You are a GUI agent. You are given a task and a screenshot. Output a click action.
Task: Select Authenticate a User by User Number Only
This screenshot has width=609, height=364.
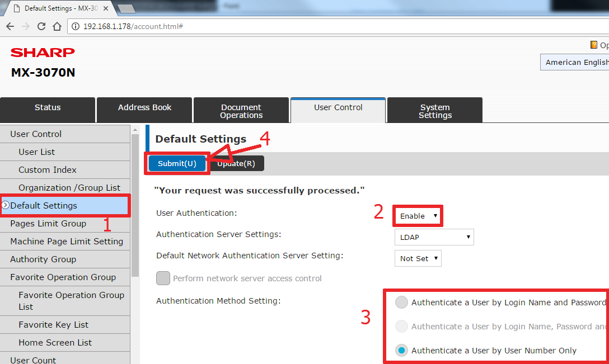(401, 351)
